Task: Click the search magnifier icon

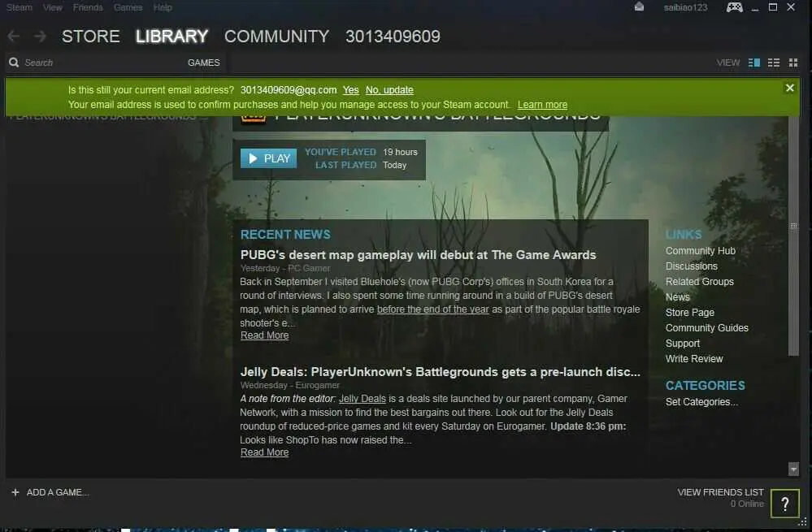Action: (14, 62)
